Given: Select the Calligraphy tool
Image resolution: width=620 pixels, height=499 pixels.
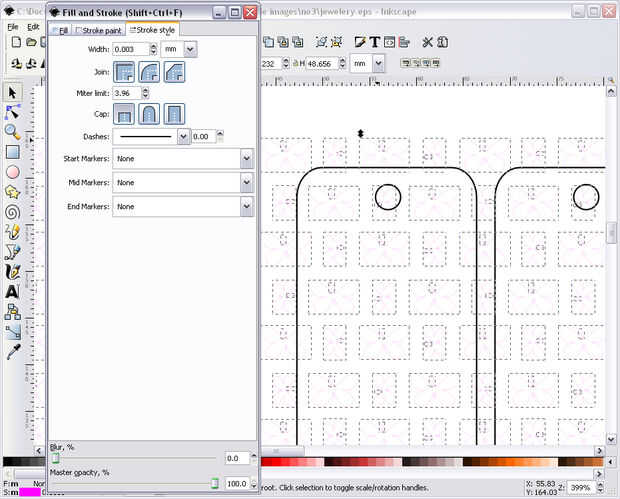Looking at the screenshot, I should pyautogui.click(x=12, y=272).
